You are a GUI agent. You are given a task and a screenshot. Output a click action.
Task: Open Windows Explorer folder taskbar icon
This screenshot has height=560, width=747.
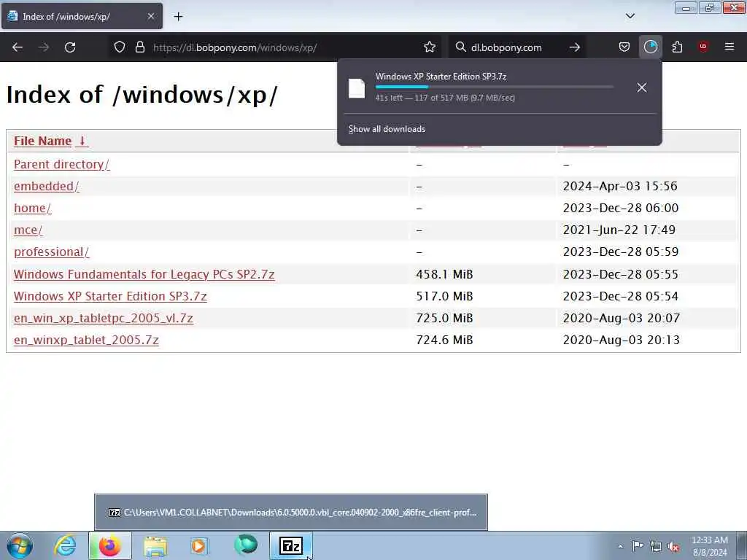click(x=155, y=546)
